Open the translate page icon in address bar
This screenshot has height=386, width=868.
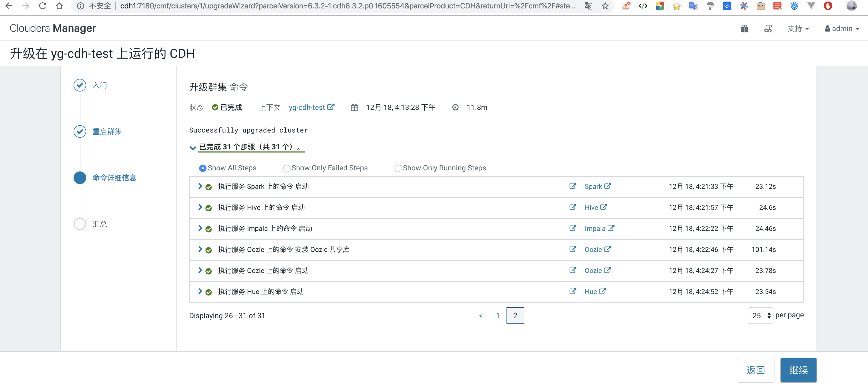pos(588,6)
